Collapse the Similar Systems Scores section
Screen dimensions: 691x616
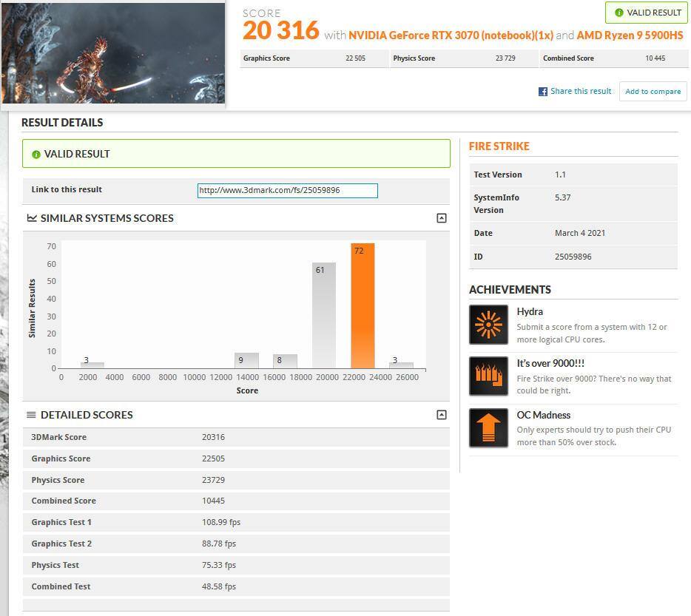441,218
